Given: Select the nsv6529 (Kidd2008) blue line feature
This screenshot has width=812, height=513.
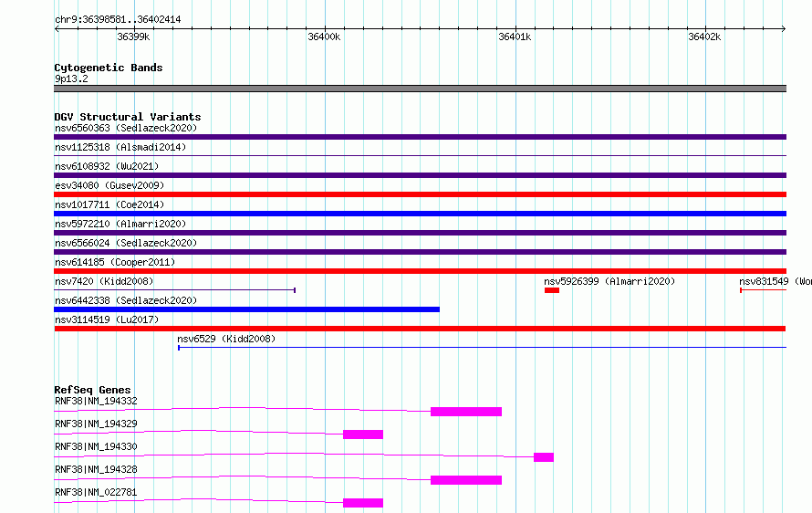Looking at the screenshot, I should point(482,347).
